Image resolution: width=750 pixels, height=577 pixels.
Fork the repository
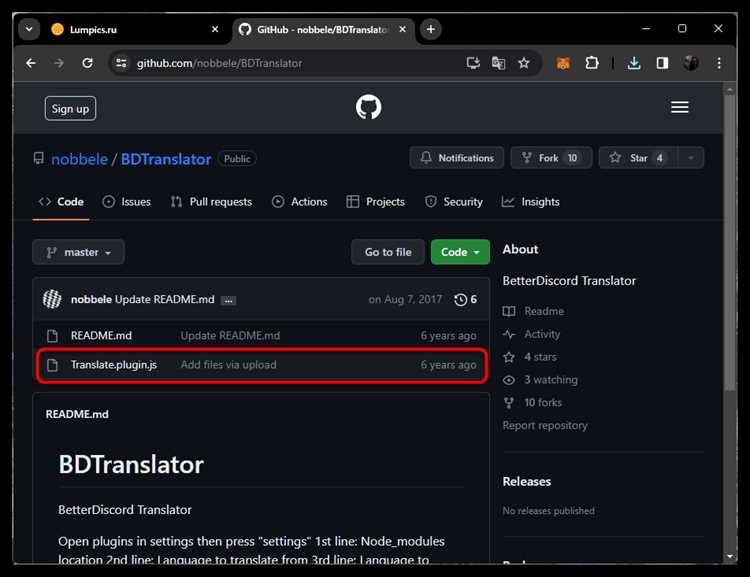click(551, 158)
